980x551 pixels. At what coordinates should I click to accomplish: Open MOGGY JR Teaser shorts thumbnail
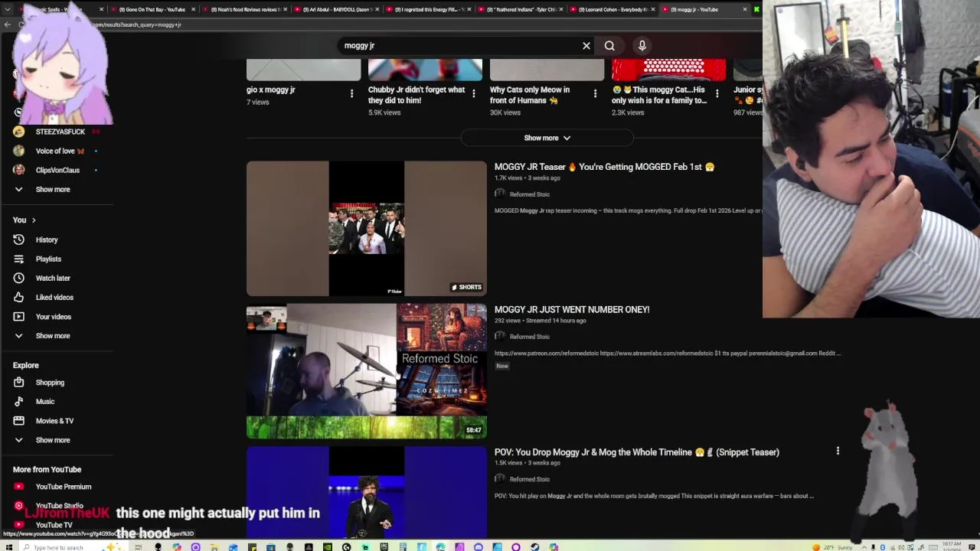(366, 228)
